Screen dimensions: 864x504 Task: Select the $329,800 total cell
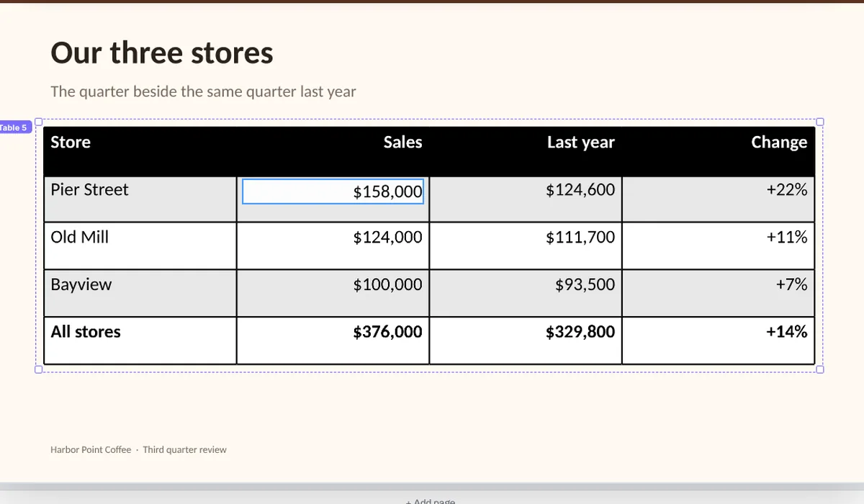click(526, 341)
